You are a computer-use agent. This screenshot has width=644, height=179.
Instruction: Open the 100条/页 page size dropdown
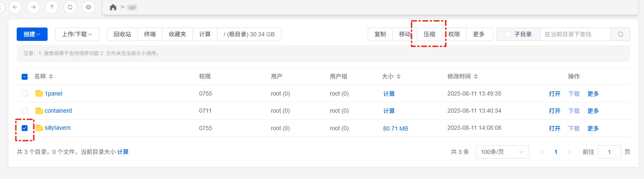pos(502,152)
